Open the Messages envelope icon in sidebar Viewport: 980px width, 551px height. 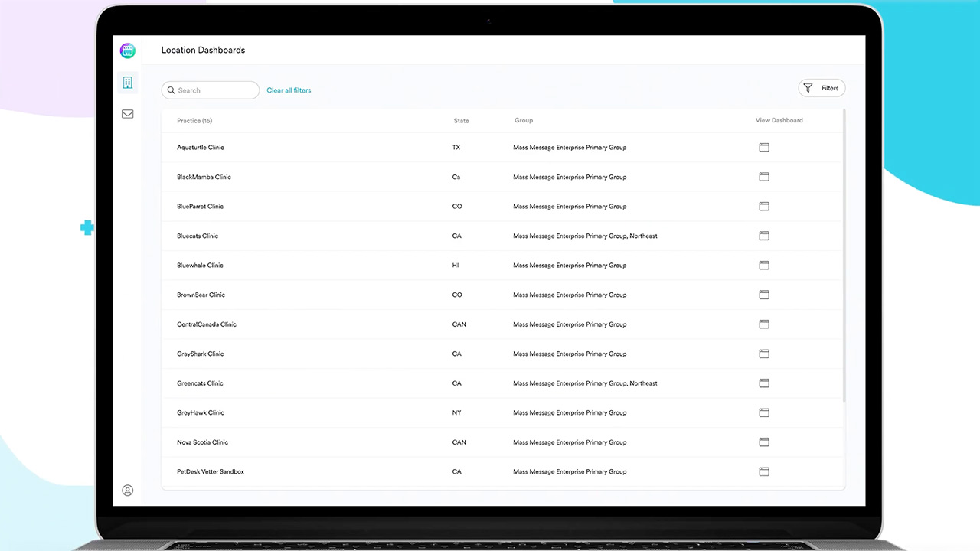coord(127,114)
